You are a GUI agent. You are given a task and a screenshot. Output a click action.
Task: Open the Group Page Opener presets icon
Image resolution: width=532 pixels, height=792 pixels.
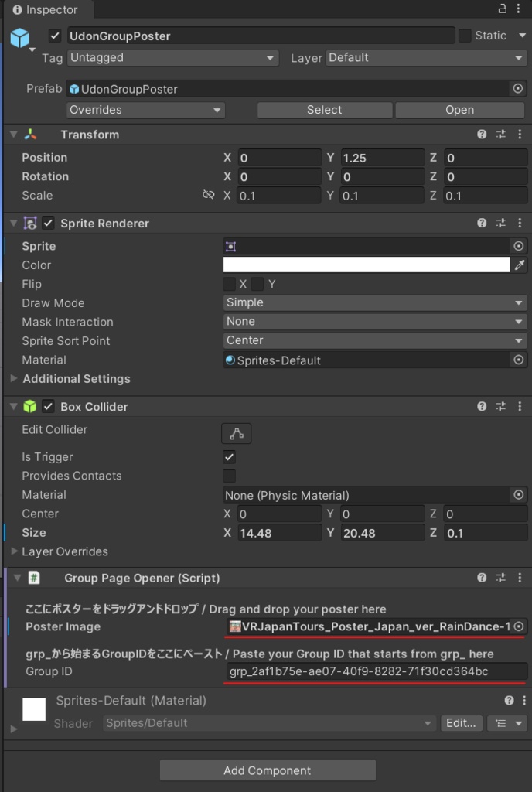(x=501, y=577)
